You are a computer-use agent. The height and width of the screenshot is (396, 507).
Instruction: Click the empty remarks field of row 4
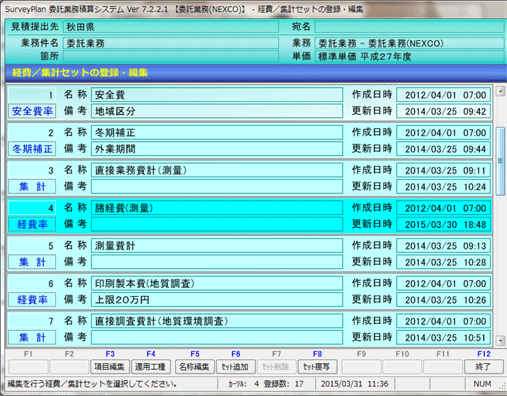pos(217,224)
